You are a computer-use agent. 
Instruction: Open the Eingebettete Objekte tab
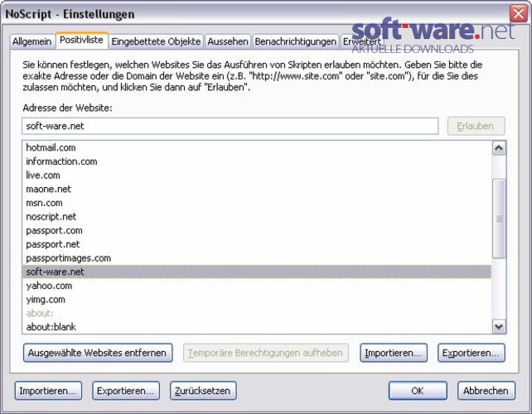(156, 41)
